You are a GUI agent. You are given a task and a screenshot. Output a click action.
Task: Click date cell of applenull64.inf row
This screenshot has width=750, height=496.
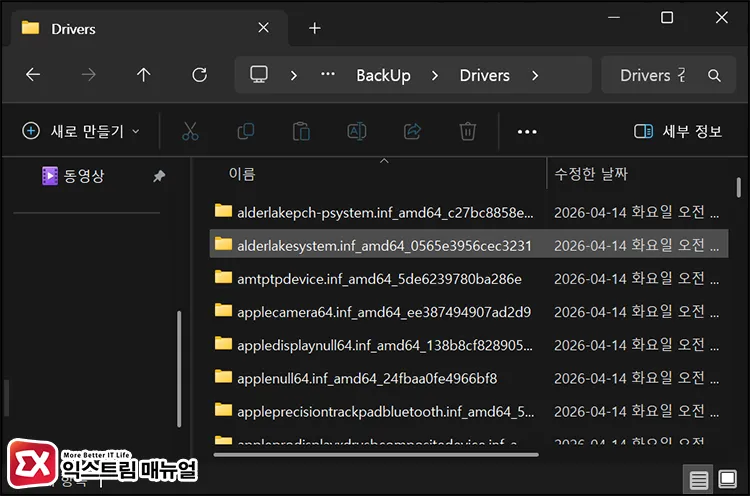[x=636, y=378]
